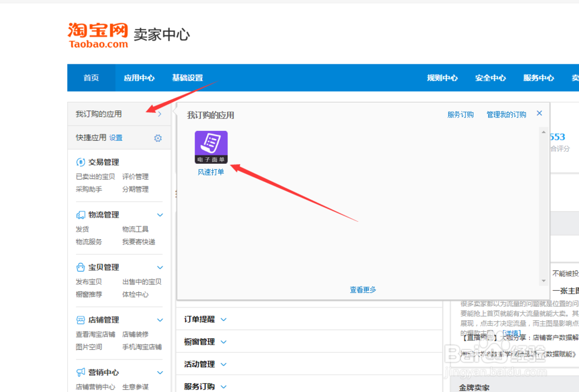The width and height of the screenshot is (579, 392).
Task: Open the 规则中心 menu item
Action: pos(442,78)
